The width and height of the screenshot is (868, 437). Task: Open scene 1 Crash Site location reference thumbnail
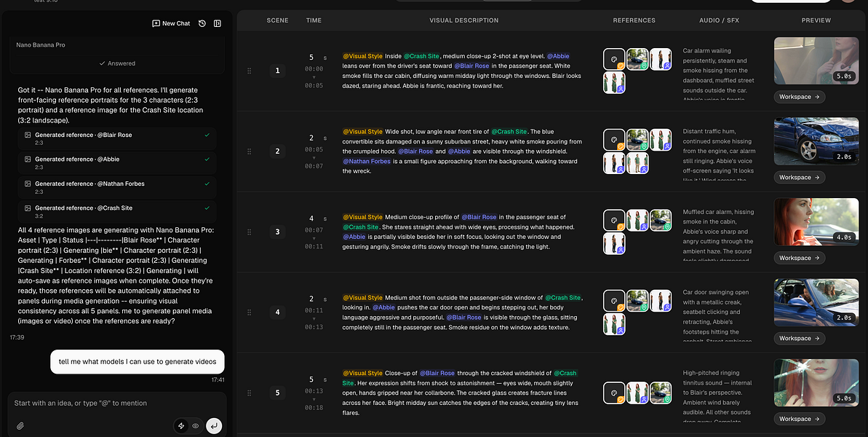click(x=637, y=59)
